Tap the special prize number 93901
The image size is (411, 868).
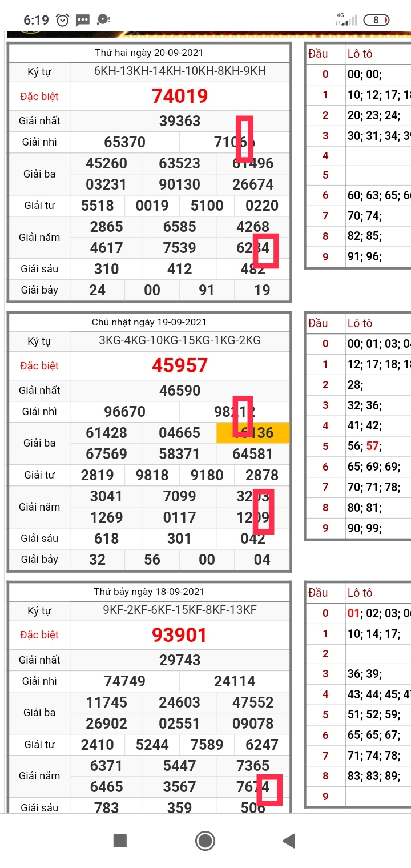tap(180, 635)
